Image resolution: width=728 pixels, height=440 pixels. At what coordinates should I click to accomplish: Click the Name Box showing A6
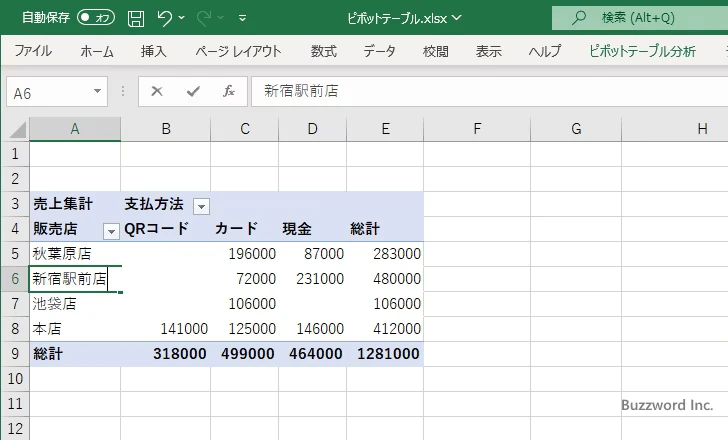point(49,92)
